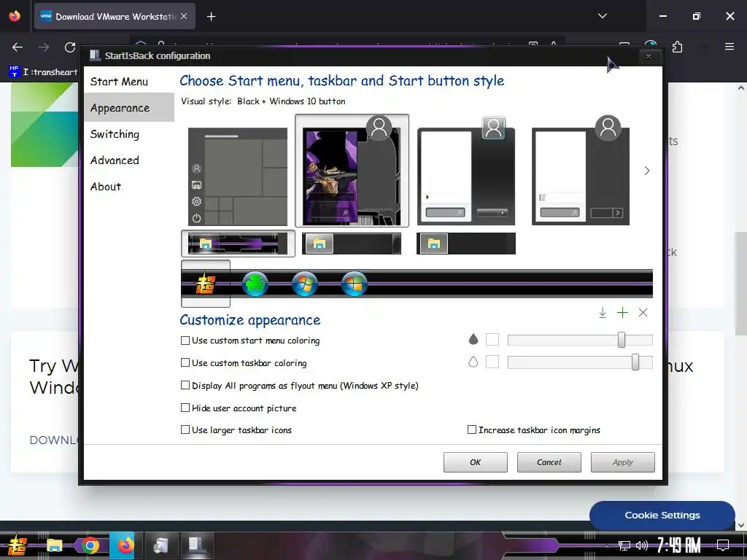The width and height of the screenshot is (747, 560).
Task: Open the notification center icon
Action: [723, 545]
